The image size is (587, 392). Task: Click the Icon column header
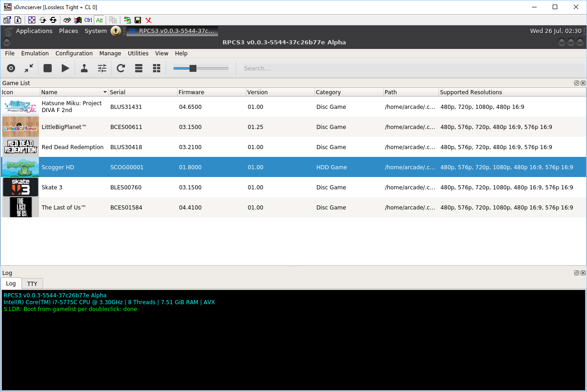pyautogui.click(x=20, y=92)
